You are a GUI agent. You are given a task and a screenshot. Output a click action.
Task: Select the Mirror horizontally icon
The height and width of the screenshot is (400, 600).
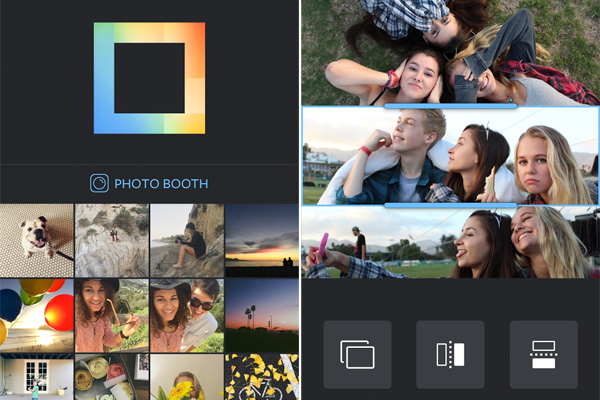pos(450,354)
